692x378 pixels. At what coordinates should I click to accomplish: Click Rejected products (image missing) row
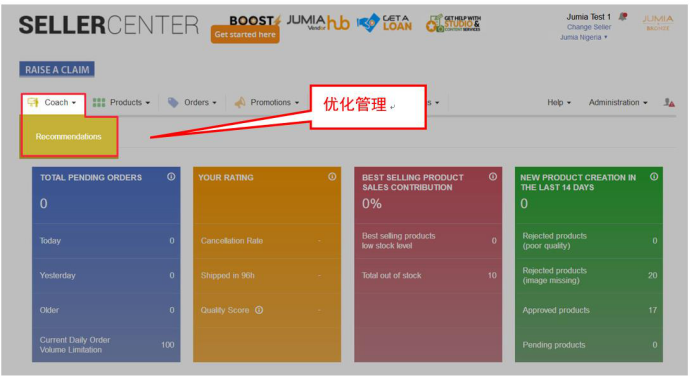pos(589,276)
